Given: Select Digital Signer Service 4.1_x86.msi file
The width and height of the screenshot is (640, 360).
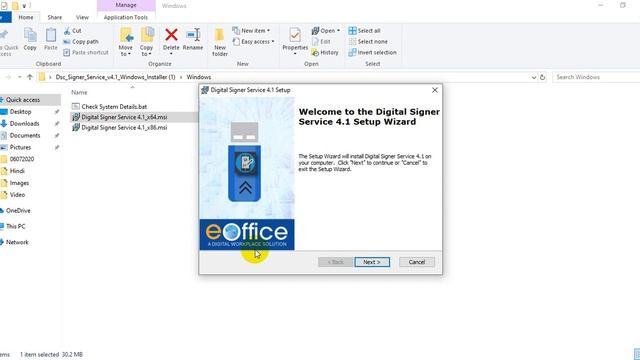Looking at the screenshot, I should (x=124, y=127).
